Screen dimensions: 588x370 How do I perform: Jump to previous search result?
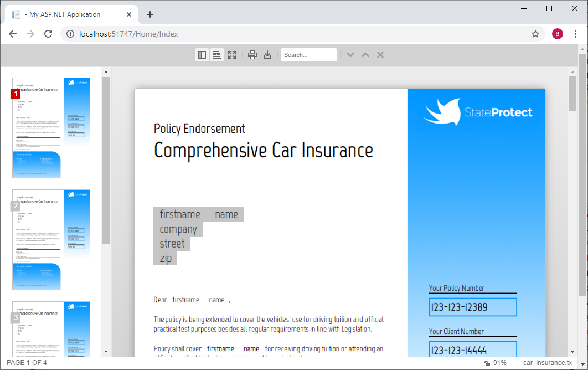coord(365,55)
